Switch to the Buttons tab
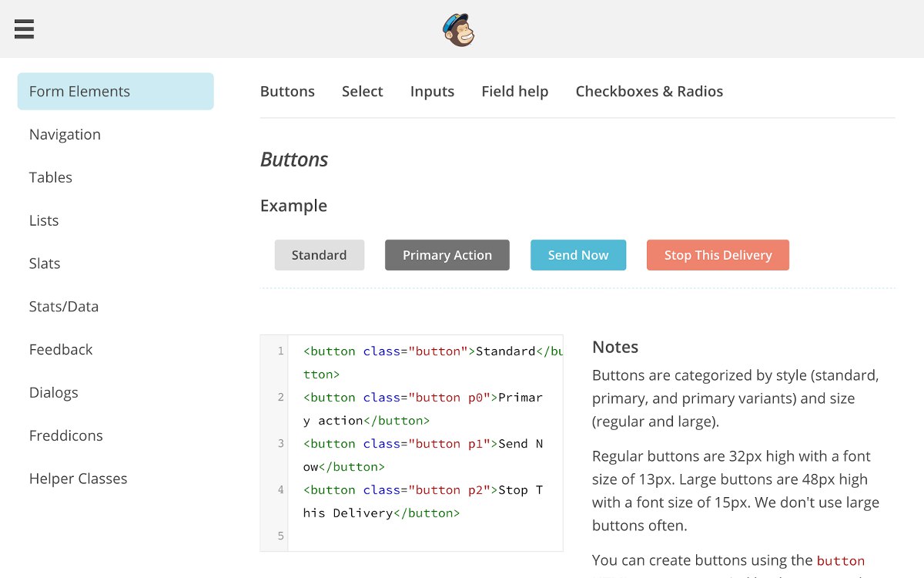 (x=287, y=92)
